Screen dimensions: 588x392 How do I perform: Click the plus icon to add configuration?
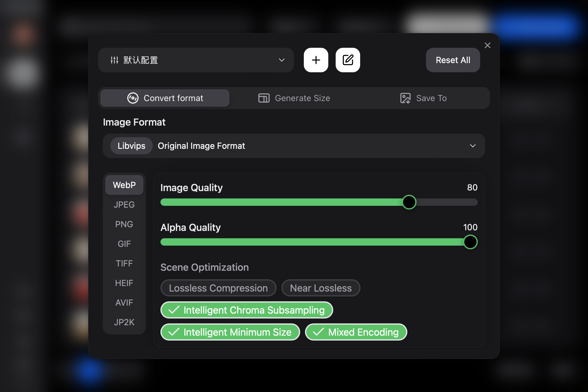316,60
